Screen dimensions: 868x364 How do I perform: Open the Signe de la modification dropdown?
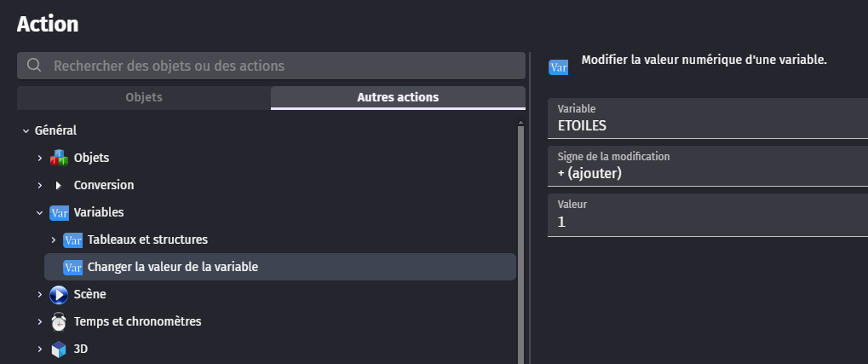(707, 167)
